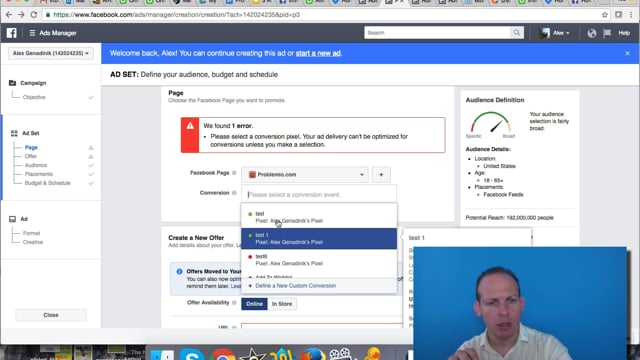The image size is (640, 360).
Task: Click the audience definition gauge
Action: 491,123
